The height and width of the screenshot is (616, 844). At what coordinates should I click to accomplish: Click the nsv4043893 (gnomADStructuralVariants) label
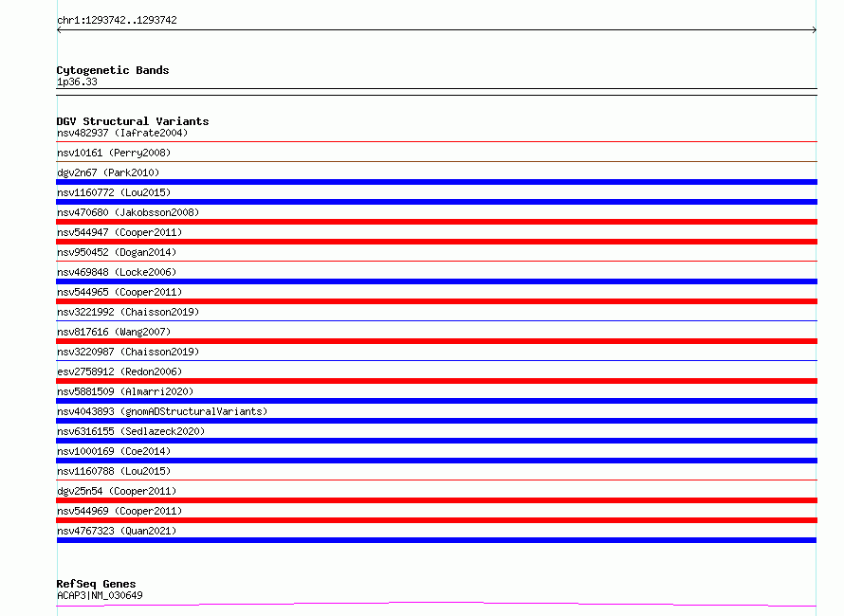(x=162, y=411)
